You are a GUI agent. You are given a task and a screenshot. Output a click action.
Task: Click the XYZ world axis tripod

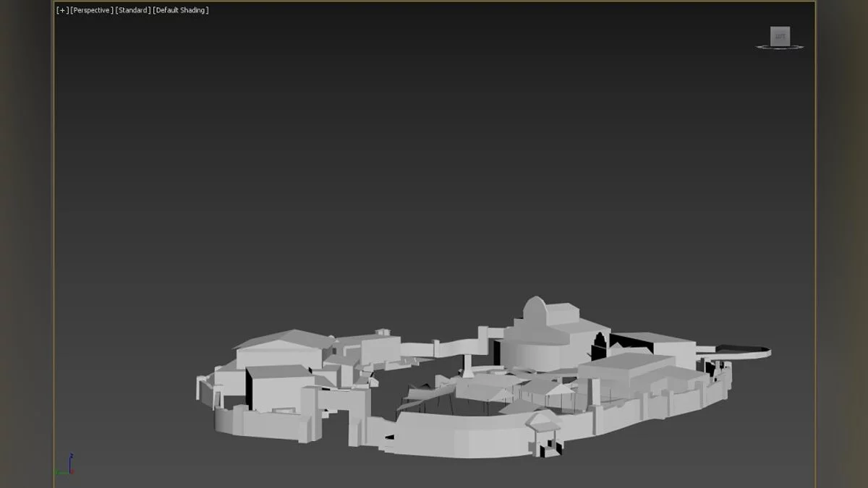tap(65, 466)
